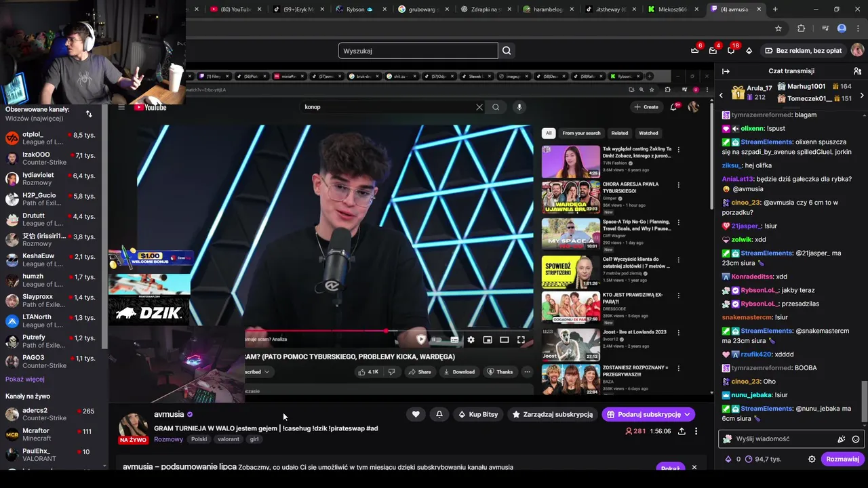Open the chat community users icon
This screenshot has height=488, width=868.
tap(857, 71)
